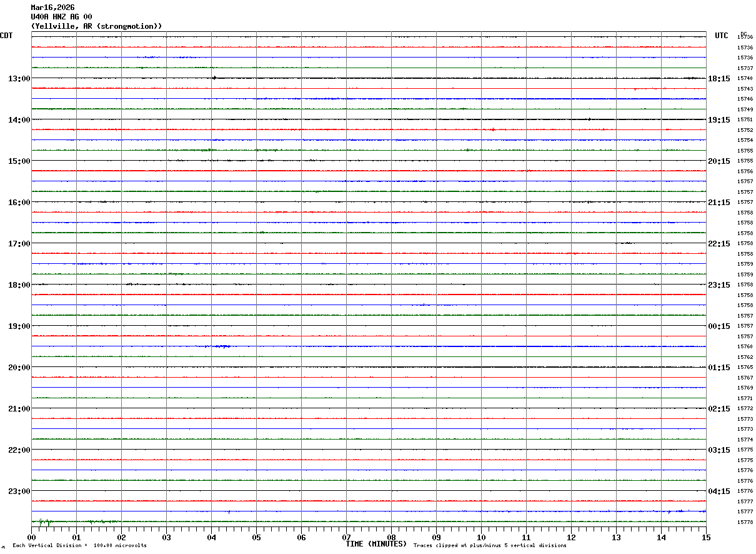Select the 18:00 CDT row label
This screenshot has width=756, height=554.
coord(19,285)
